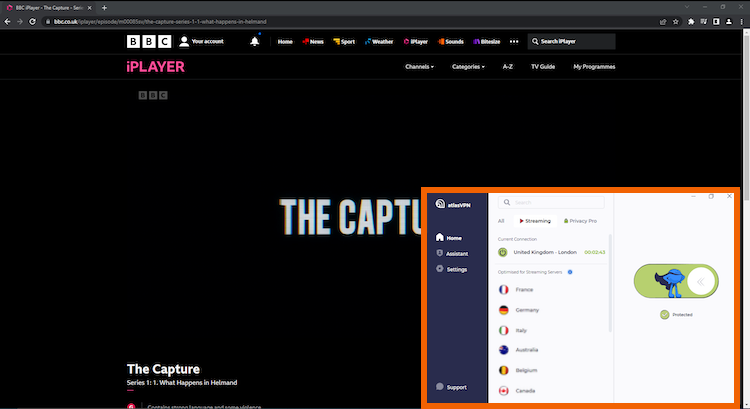Click the BBC logo in header

[x=148, y=41]
